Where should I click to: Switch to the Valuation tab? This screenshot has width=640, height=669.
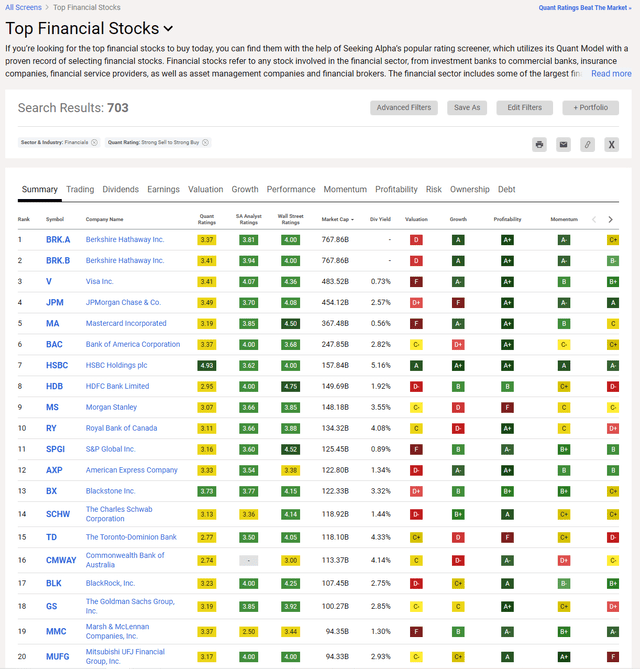coord(205,189)
